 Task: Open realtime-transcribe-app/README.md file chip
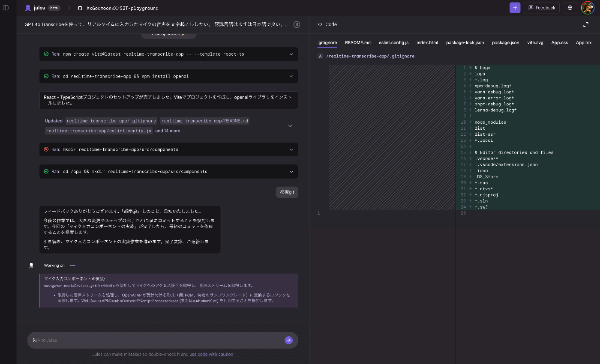click(x=205, y=121)
